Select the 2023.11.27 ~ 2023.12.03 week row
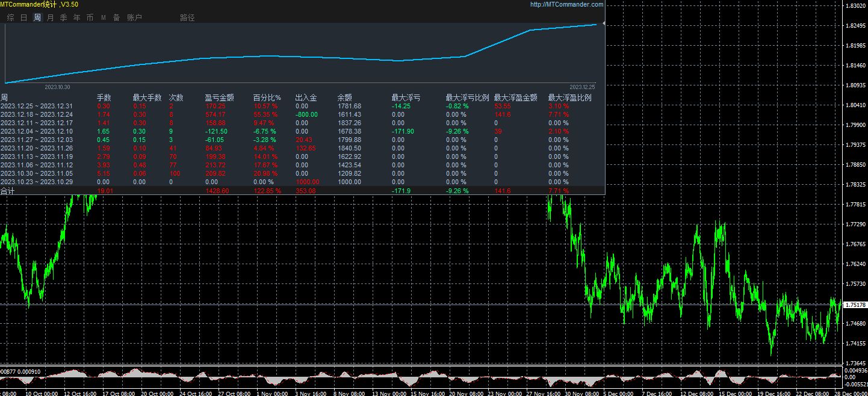868x396 pixels. 303,140
